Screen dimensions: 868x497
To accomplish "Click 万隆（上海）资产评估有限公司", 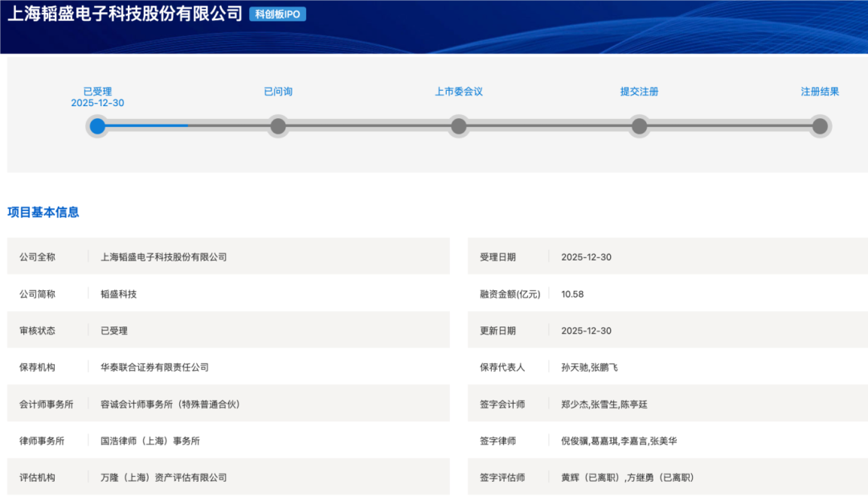I will coord(164,478).
